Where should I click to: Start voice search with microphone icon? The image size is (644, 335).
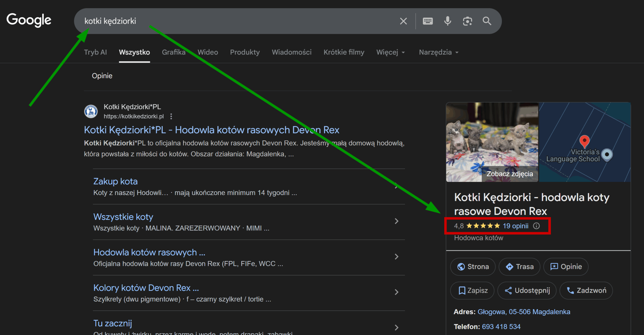tap(448, 21)
